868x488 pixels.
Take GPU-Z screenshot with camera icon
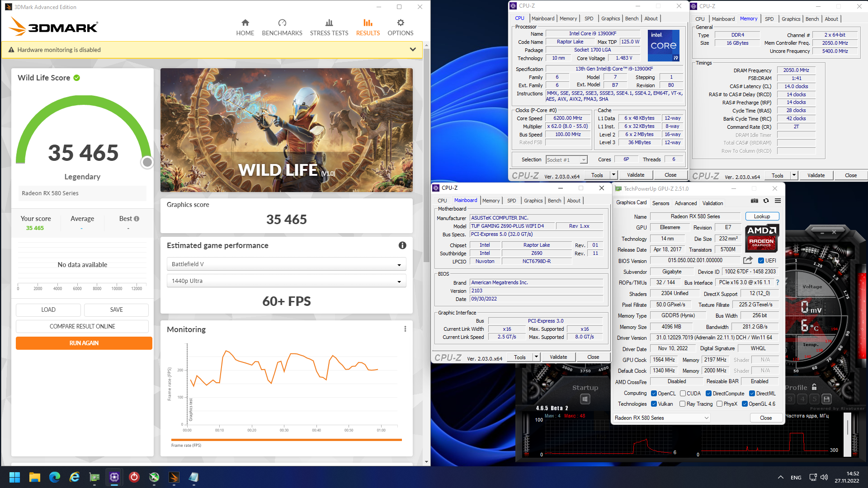tap(755, 201)
